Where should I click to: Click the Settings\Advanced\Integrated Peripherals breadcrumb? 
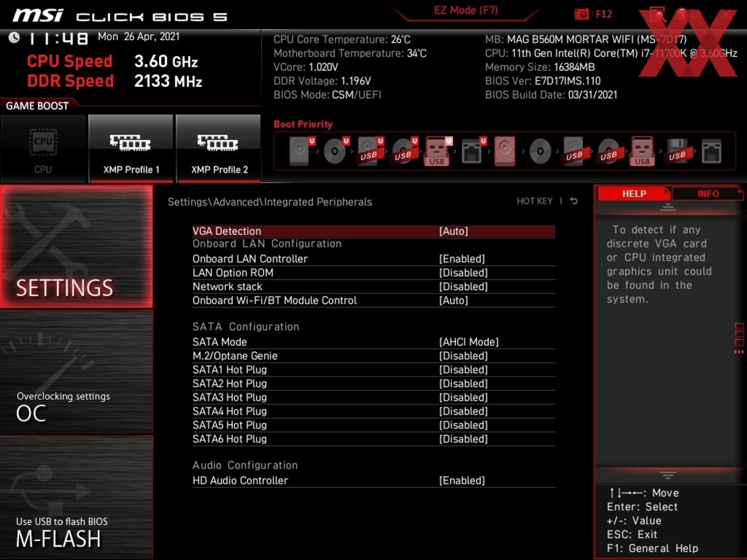(270, 202)
